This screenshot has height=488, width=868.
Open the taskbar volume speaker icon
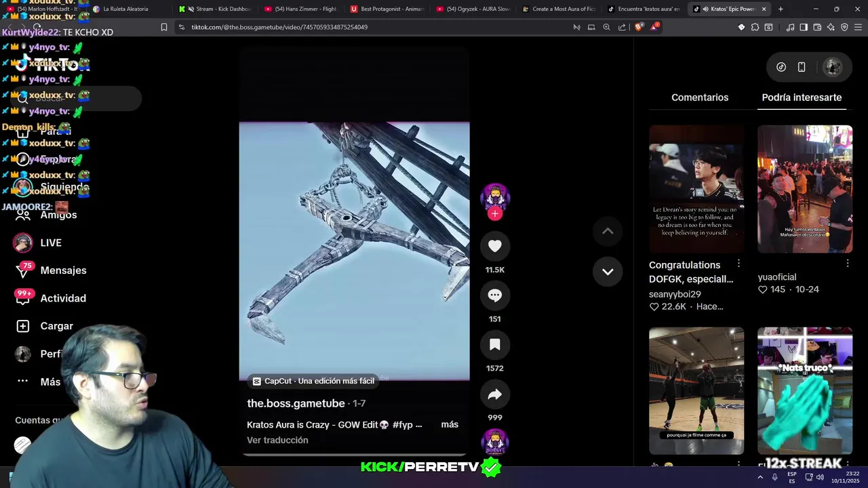tap(819, 477)
